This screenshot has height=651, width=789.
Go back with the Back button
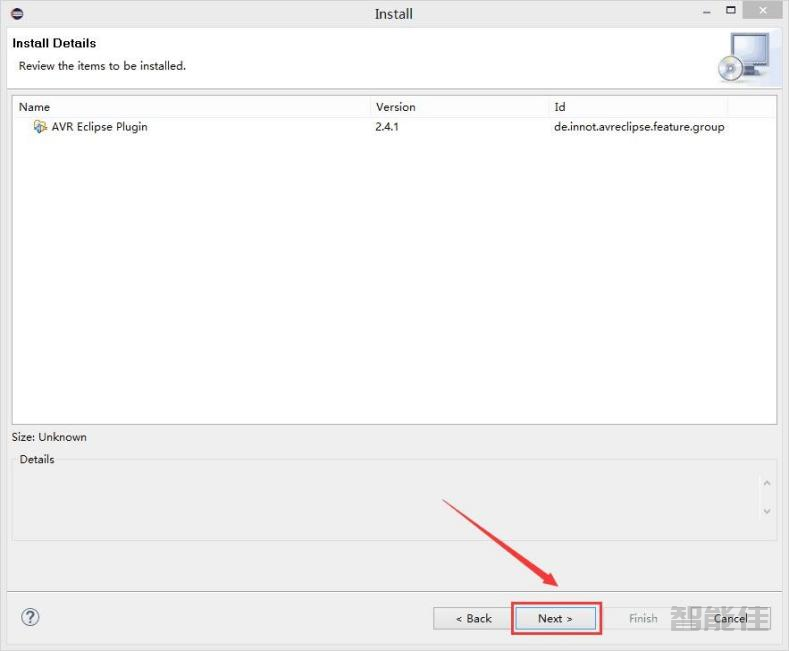coord(473,618)
